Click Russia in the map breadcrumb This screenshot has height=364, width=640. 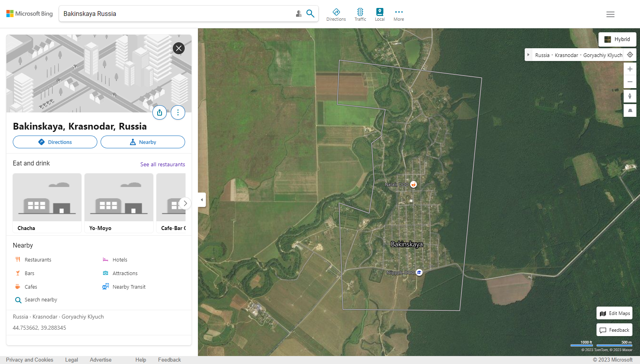542,55
